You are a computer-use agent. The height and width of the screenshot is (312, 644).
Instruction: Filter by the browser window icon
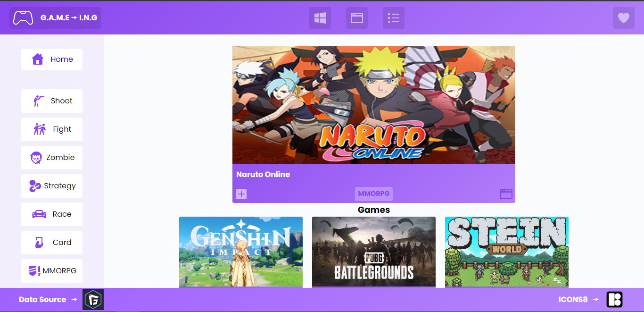[357, 18]
